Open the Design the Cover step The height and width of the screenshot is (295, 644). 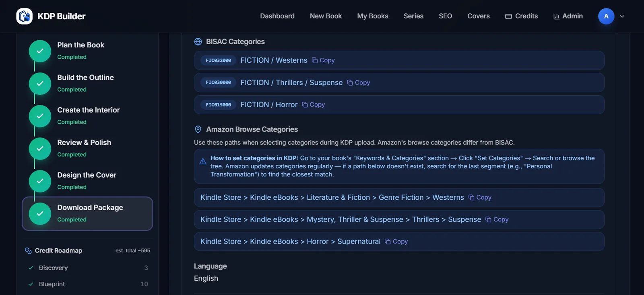coord(87,181)
